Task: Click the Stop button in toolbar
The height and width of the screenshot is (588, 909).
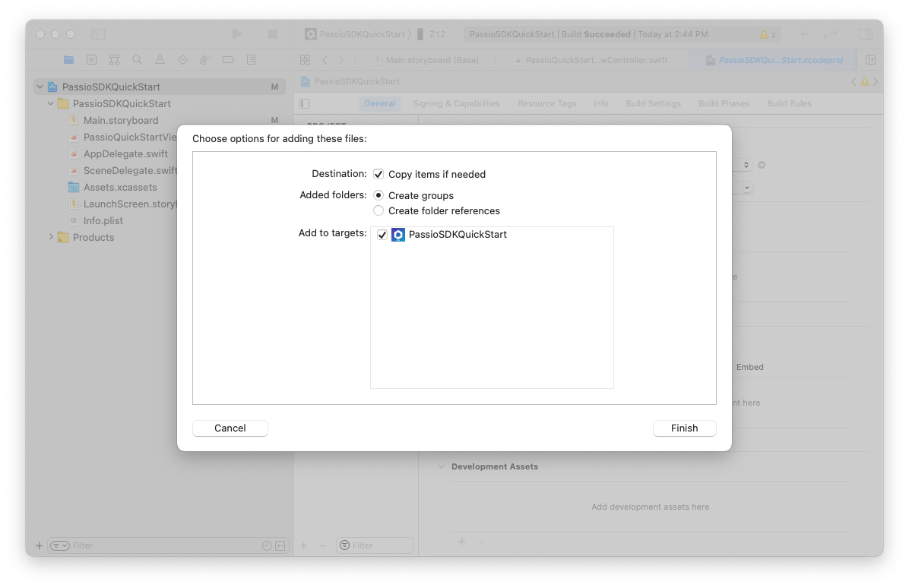Action: click(272, 34)
